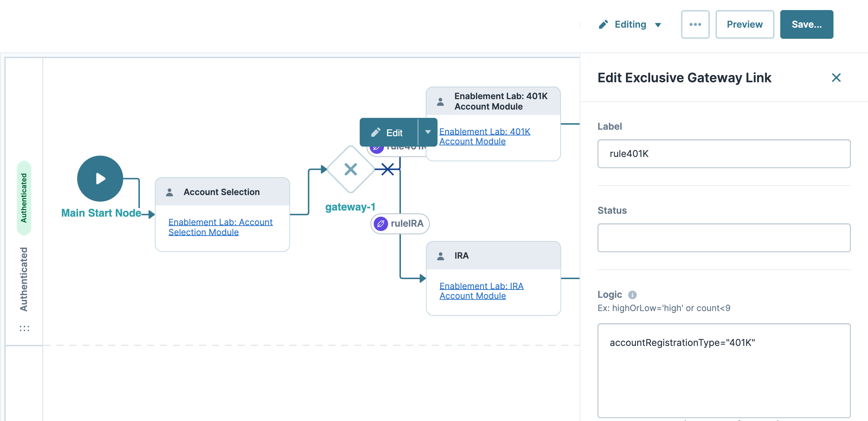Expand the Editing status dropdown

[658, 24]
